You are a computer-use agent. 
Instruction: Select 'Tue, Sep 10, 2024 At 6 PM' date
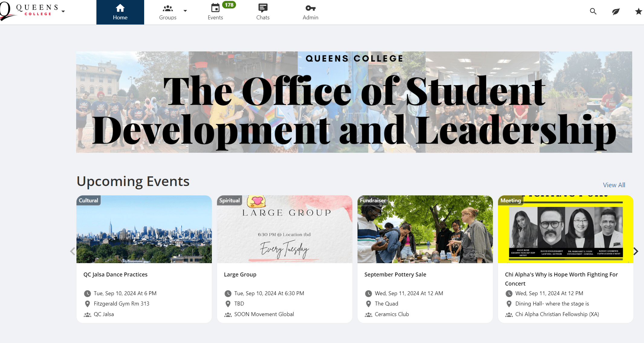click(125, 293)
